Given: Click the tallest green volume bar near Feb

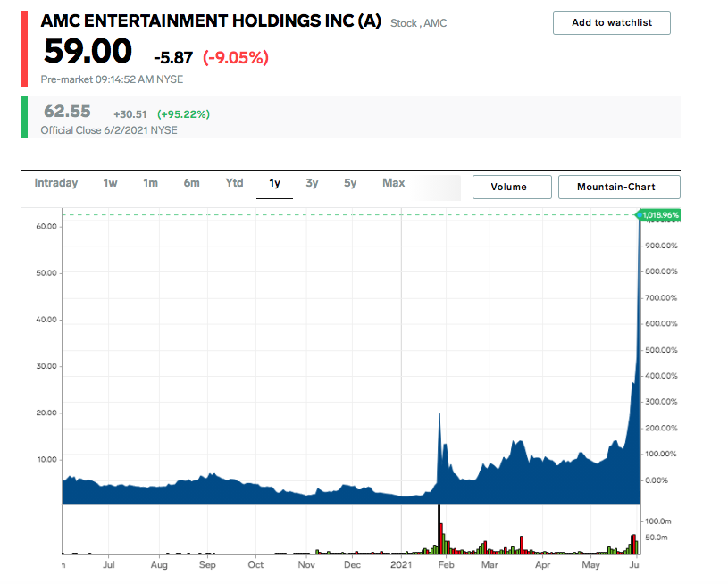Looking at the screenshot, I should click(439, 529).
